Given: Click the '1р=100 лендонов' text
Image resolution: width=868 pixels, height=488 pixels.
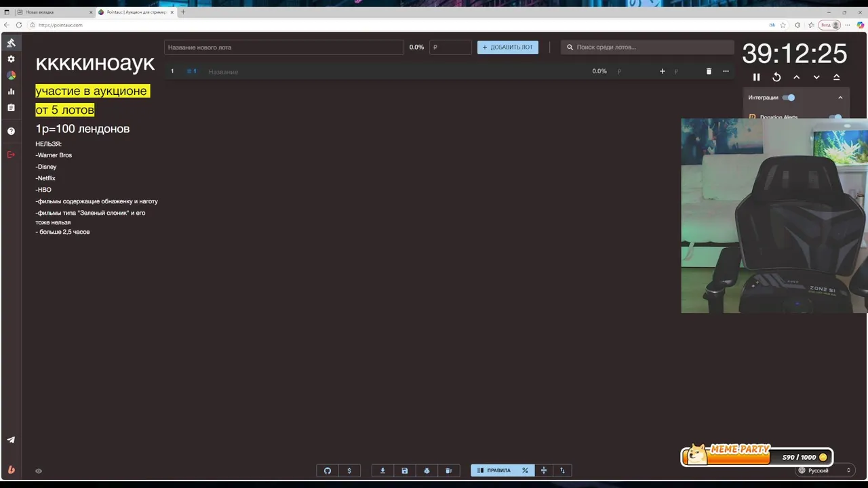Looking at the screenshot, I should [83, 129].
